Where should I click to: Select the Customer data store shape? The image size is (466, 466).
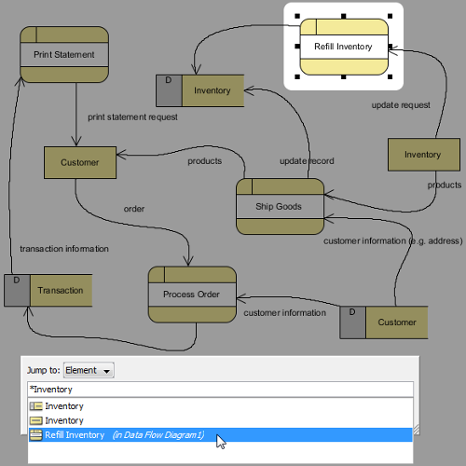(384, 322)
